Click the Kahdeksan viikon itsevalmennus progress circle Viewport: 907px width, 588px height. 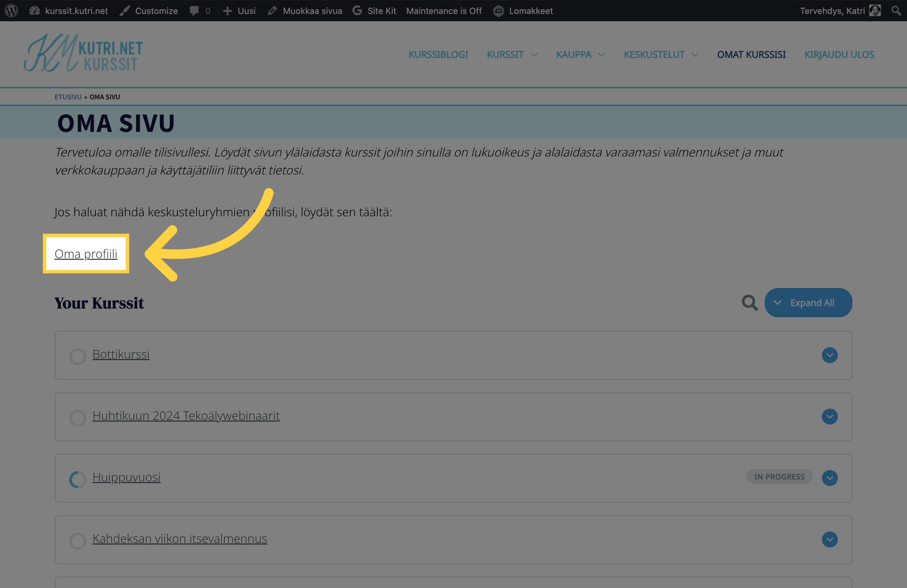78,541
